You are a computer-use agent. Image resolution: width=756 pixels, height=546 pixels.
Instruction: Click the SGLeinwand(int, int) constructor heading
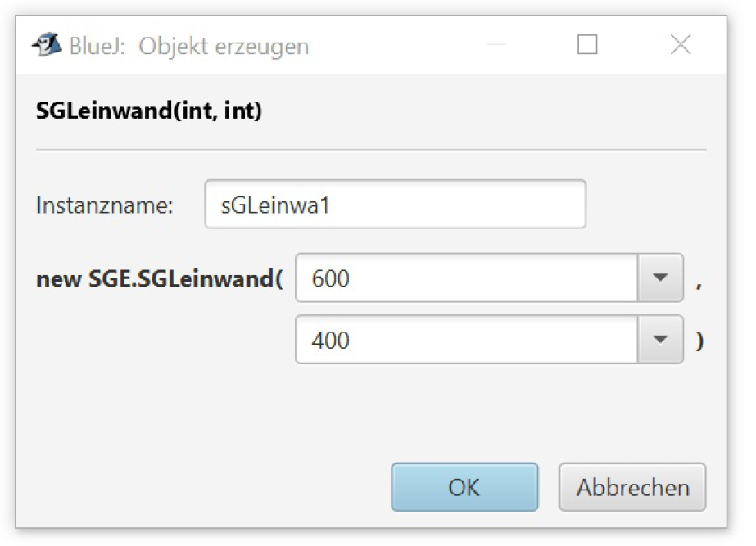(x=149, y=111)
